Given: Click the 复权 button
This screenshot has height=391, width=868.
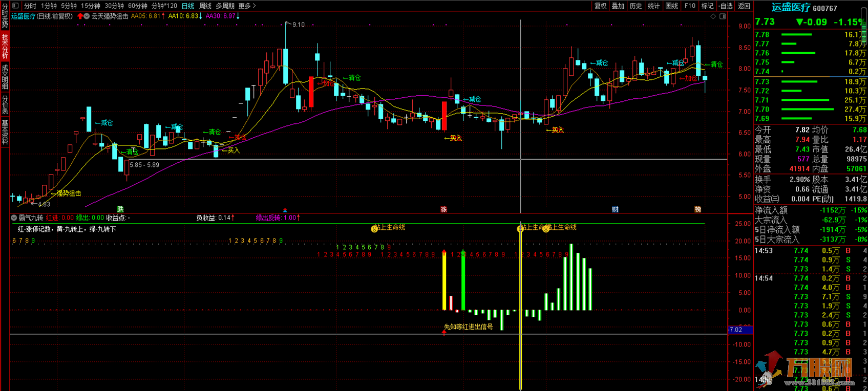Looking at the screenshot, I should tap(600, 6).
